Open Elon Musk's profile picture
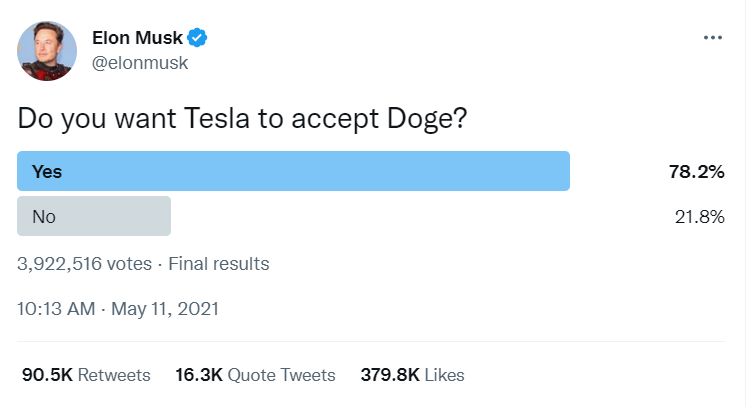The height and width of the screenshot is (407, 749). (x=47, y=51)
